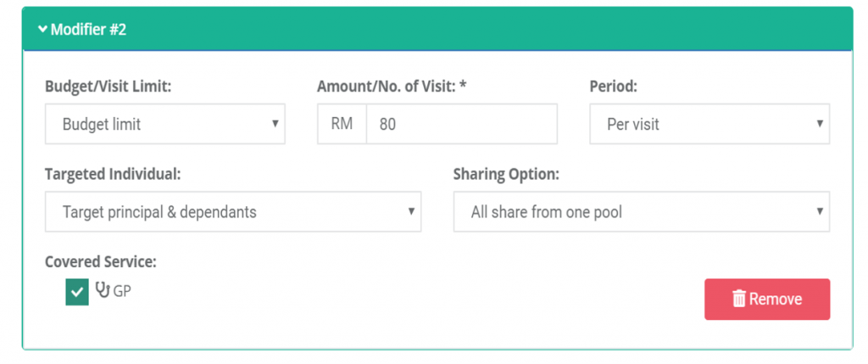Click the Modifier #2 panel header title
This screenshot has height=364, width=868.
[88, 30]
